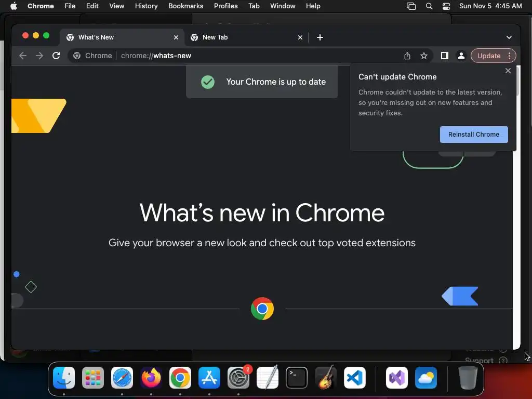Open the profile avatar menu
The height and width of the screenshot is (399, 532).
[x=461, y=56]
